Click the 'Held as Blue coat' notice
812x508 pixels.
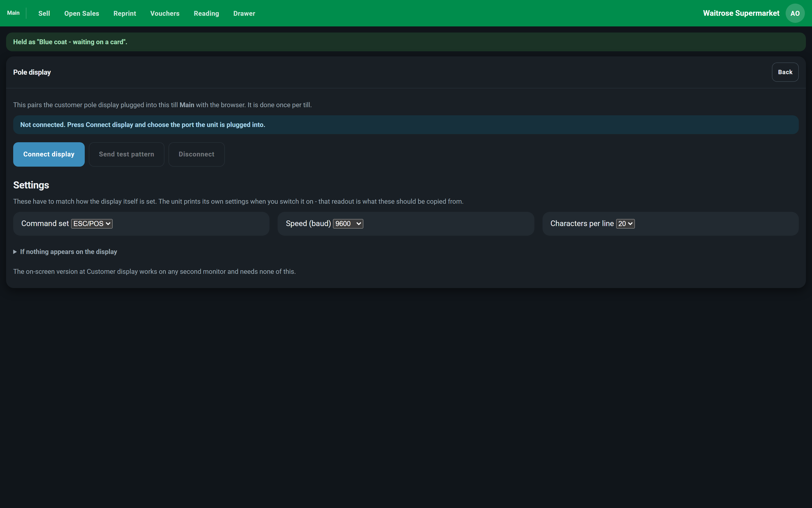406,42
